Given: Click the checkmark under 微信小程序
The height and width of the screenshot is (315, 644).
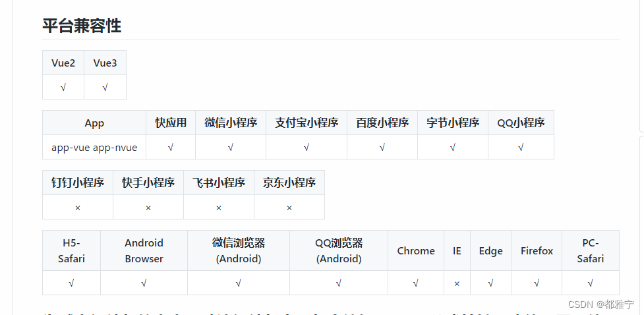Looking at the screenshot, I should click(231, 148).
